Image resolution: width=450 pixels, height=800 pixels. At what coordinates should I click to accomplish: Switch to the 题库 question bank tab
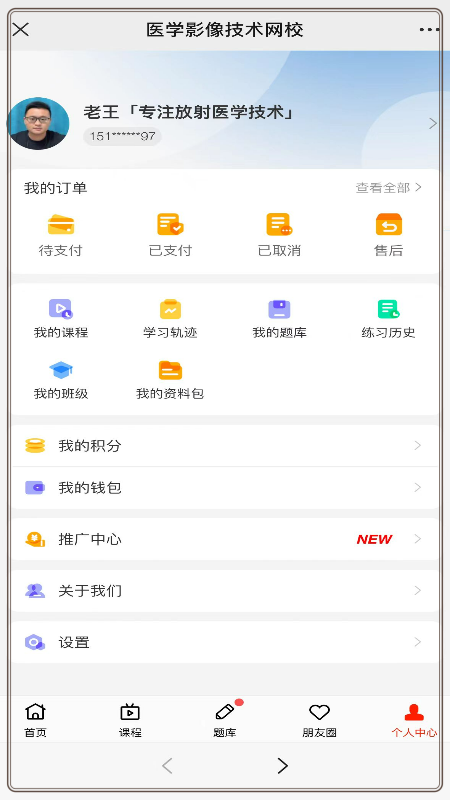pyautogui.click(x=225, y=720)
